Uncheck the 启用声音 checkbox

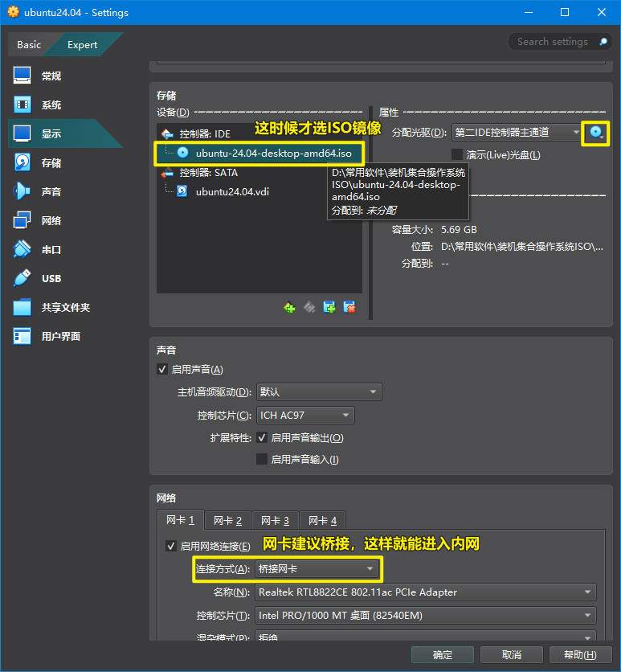pyautogui.click(x=163, y=370)
